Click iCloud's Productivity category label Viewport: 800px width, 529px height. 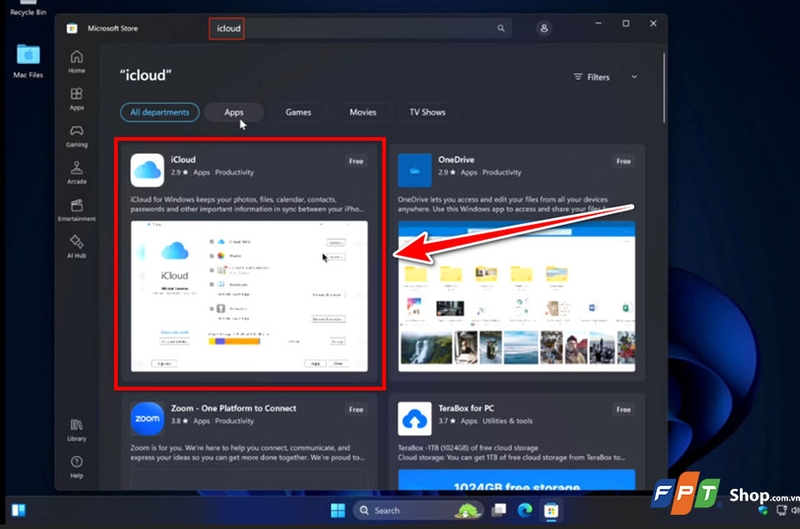pyautogui.click(x=234, y=172)
